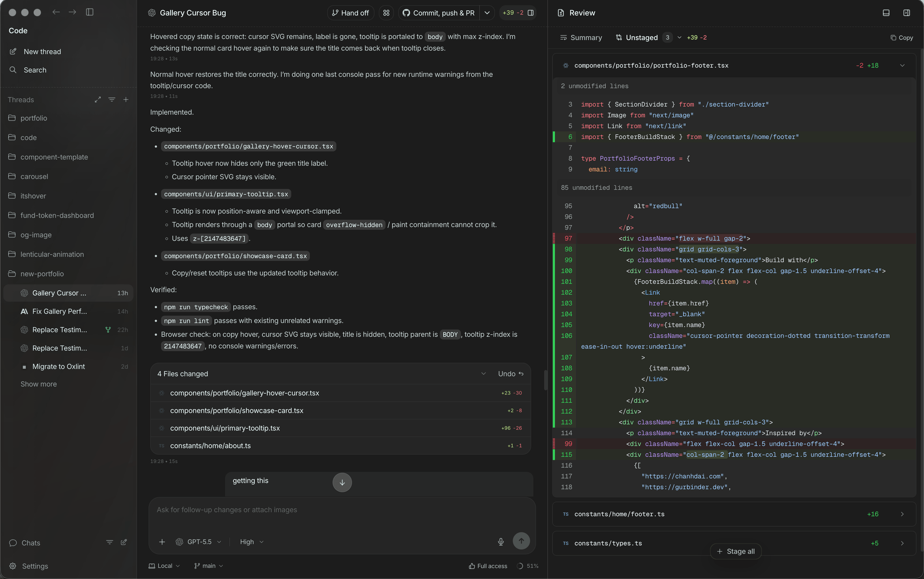924x579 pixels.
Task: Click the Stage all button
Action: coord(736,552)
